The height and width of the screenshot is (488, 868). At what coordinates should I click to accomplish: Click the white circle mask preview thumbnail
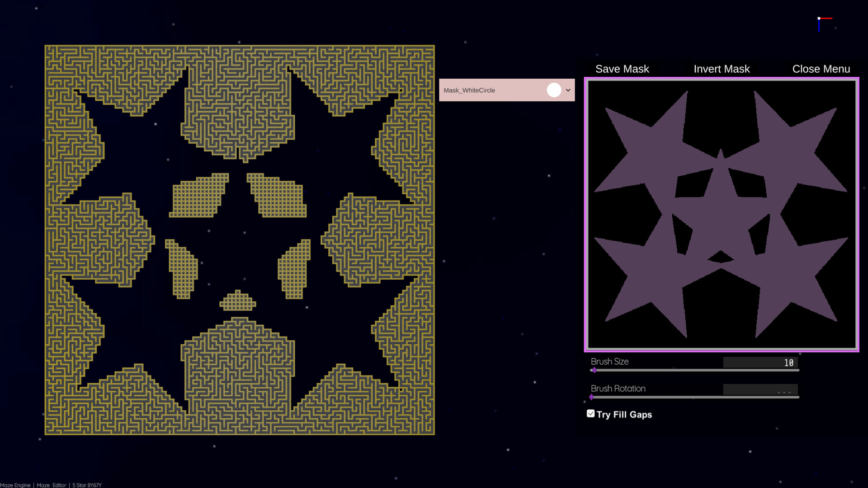pos(554,90)
